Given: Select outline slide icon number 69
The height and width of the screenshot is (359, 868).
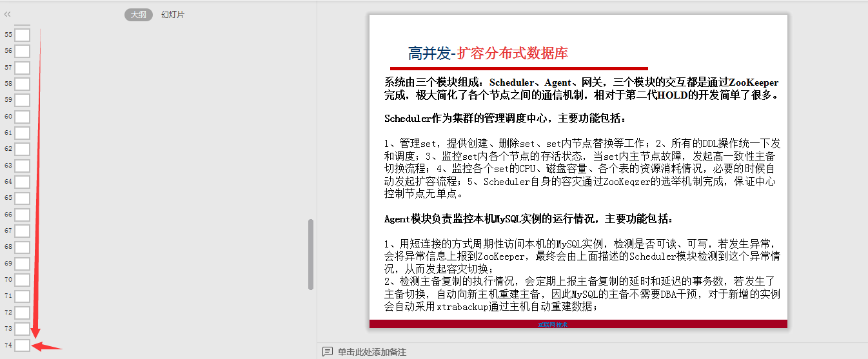Looking at the screenshot, I should coord(23,264).
